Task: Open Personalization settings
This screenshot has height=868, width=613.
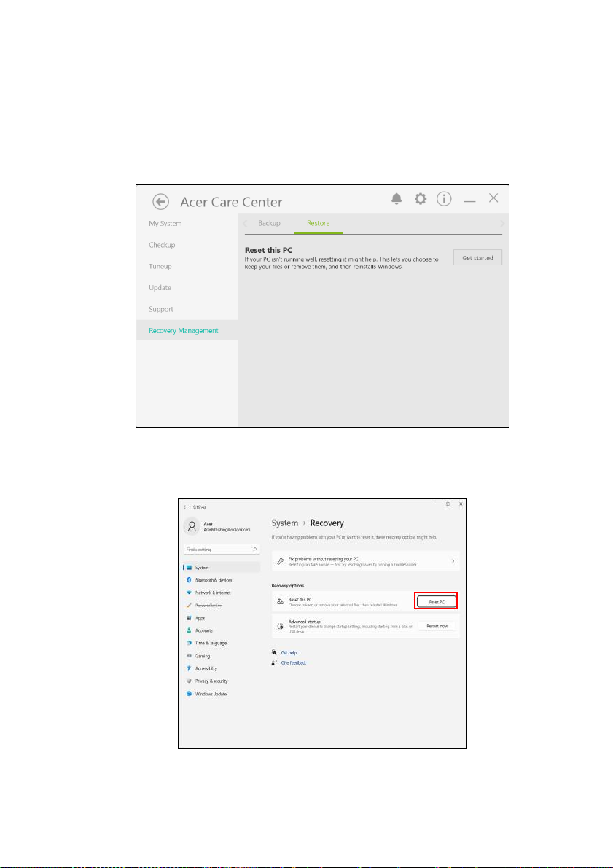Action: click(208, 606)
